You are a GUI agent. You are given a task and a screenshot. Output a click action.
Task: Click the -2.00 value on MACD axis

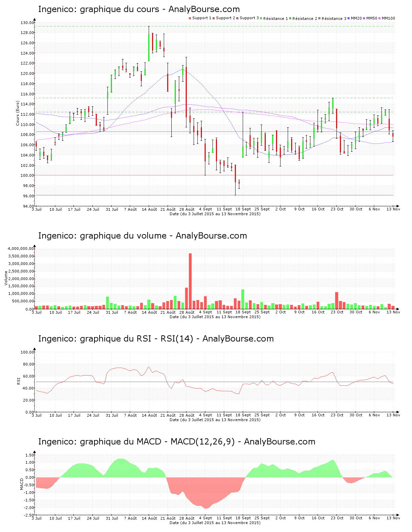(x=29, y=508)
